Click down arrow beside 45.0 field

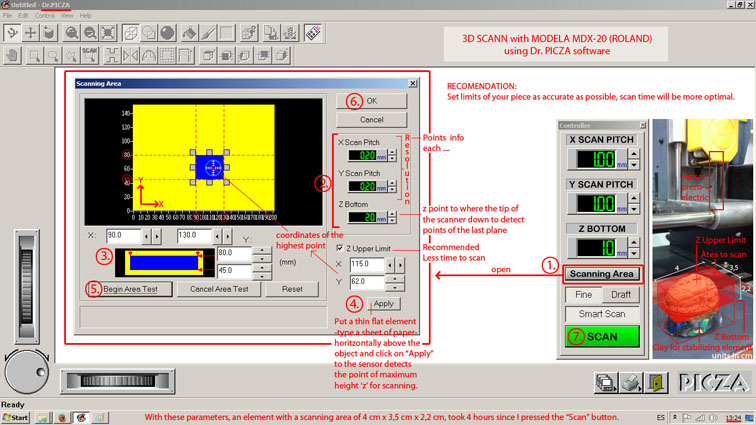coord(262,276)
